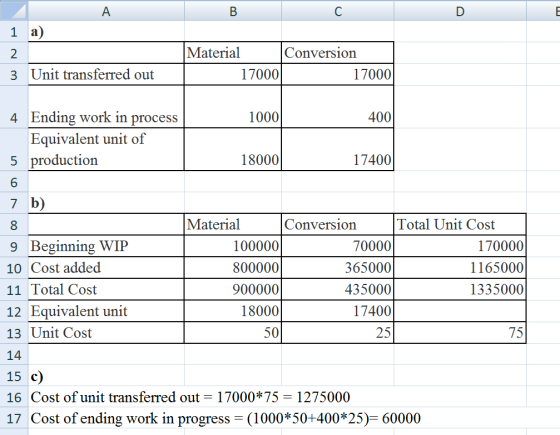This screenshot has height=435, width=560.
Task: Select row 6 header
Action: 14,182
